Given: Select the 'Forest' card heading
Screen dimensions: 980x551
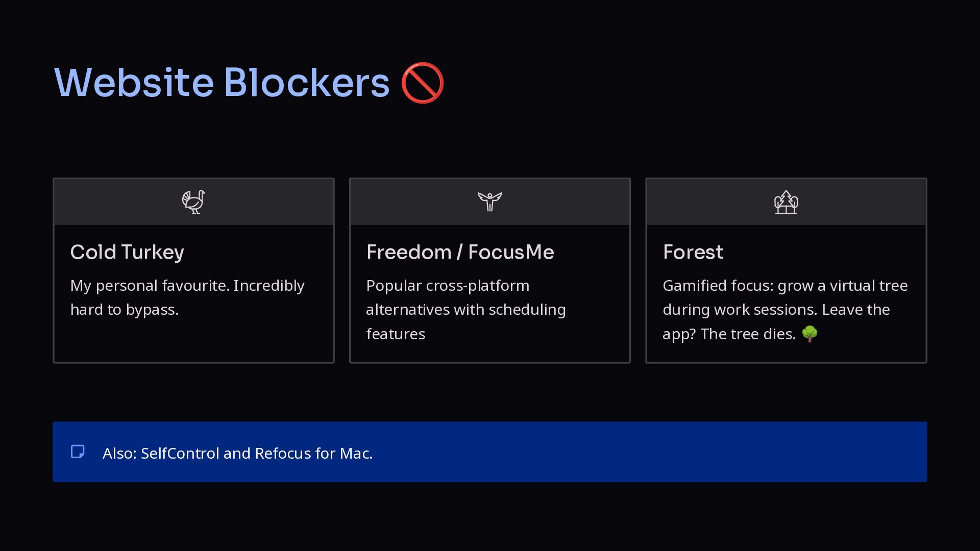Looking at the screenshot, I should pyautogui.click(x=693, y=252).
